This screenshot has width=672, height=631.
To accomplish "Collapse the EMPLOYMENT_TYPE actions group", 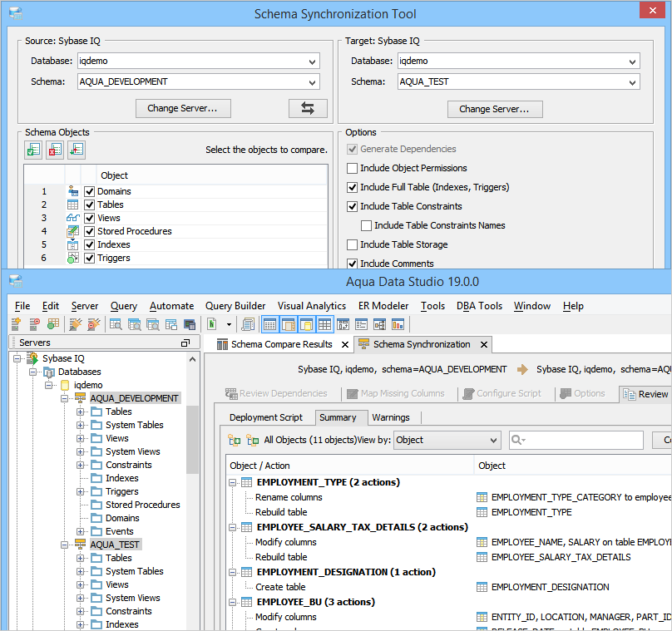I will pyautogui.click(x=232, y=482).
